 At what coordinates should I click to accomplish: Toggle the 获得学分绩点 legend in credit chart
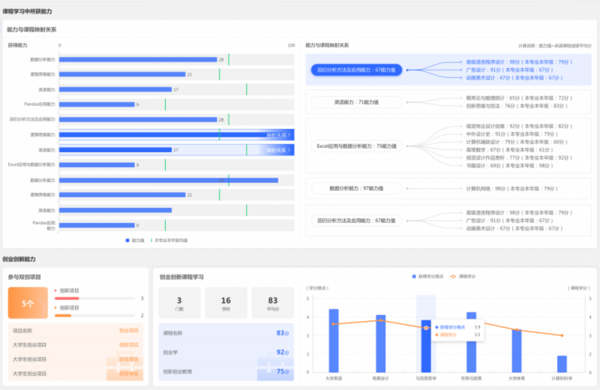(427, 276)
